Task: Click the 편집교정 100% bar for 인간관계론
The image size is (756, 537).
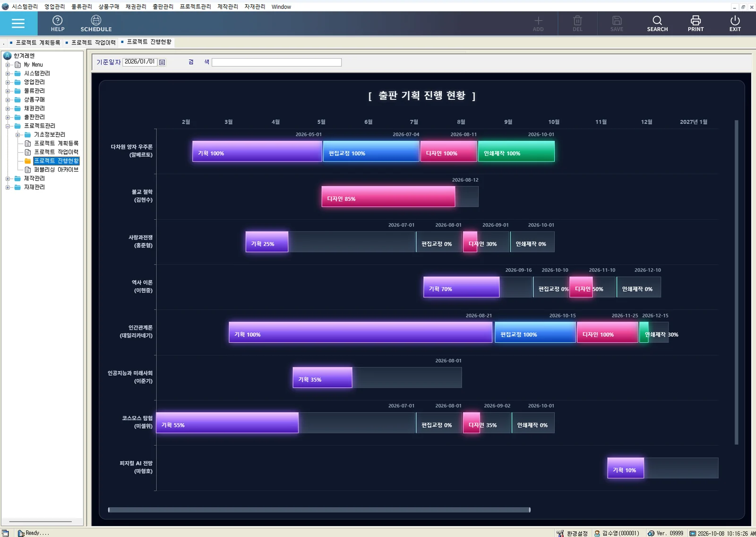Action: [x=535, y=332]
